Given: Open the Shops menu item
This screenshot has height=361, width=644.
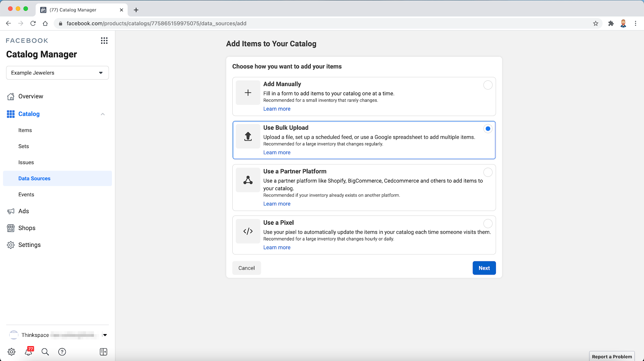Looking at the screenshot, I should click(27, 228).
